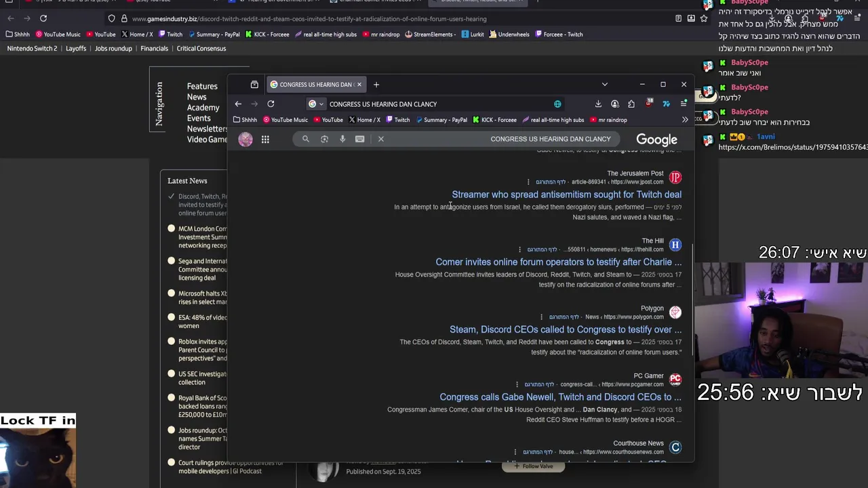Image resolution: width=868 pixels, height=488 pixels.
Task: Search by image with the Lens icon
Action: 324,139
